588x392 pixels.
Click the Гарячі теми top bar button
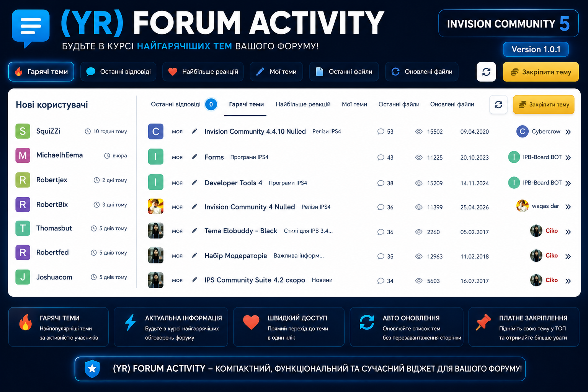click(41, 72)
